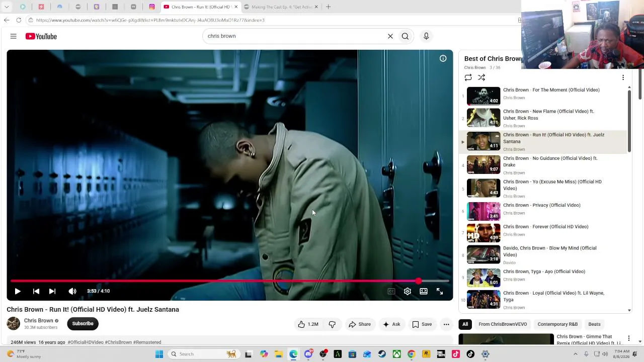Toggle playlist loop
Viewport: 644px width, 362px height.
[468, 77]
